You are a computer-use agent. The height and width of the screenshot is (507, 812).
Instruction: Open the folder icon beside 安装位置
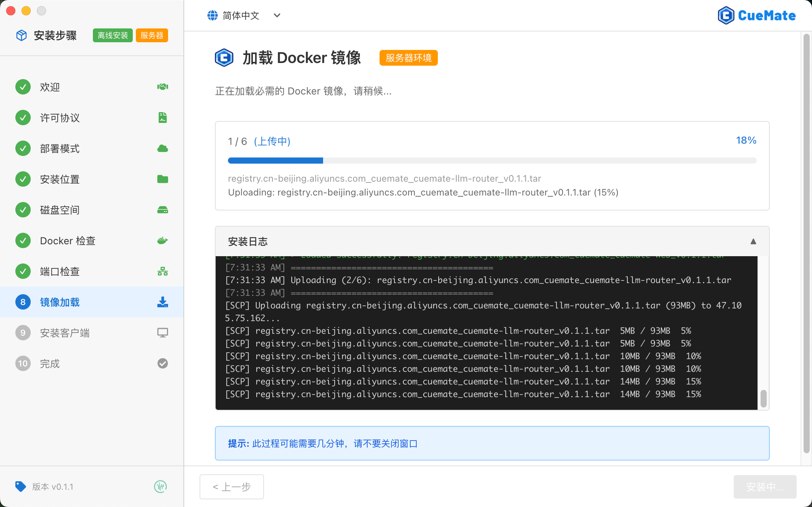coord(162,179)
